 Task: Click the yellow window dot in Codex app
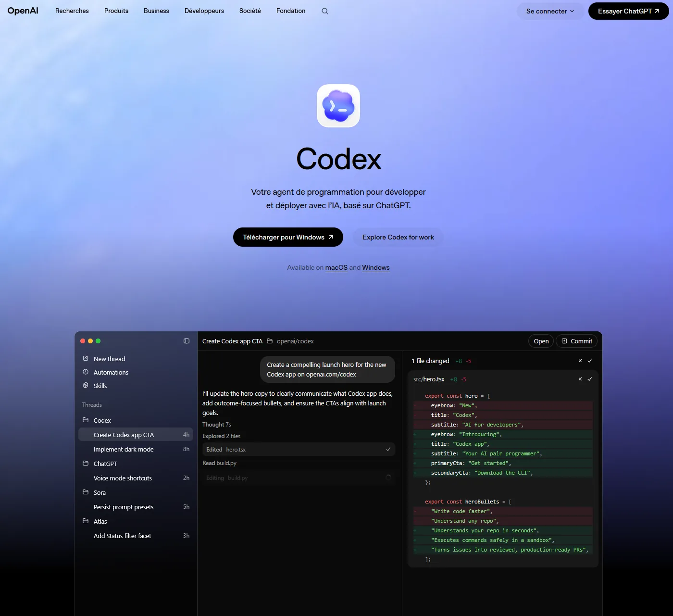(x=90, y=341)
